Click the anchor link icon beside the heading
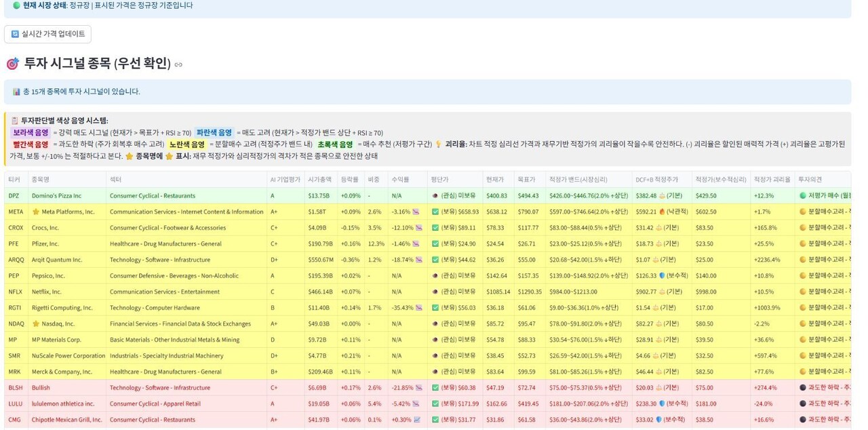Screen dimensions: 868x430 coord(178,65)
